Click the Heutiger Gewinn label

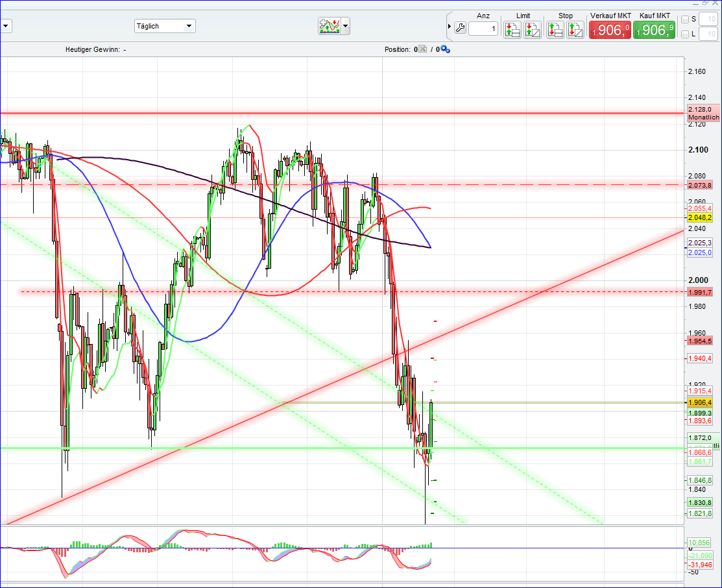pos(93,49)
